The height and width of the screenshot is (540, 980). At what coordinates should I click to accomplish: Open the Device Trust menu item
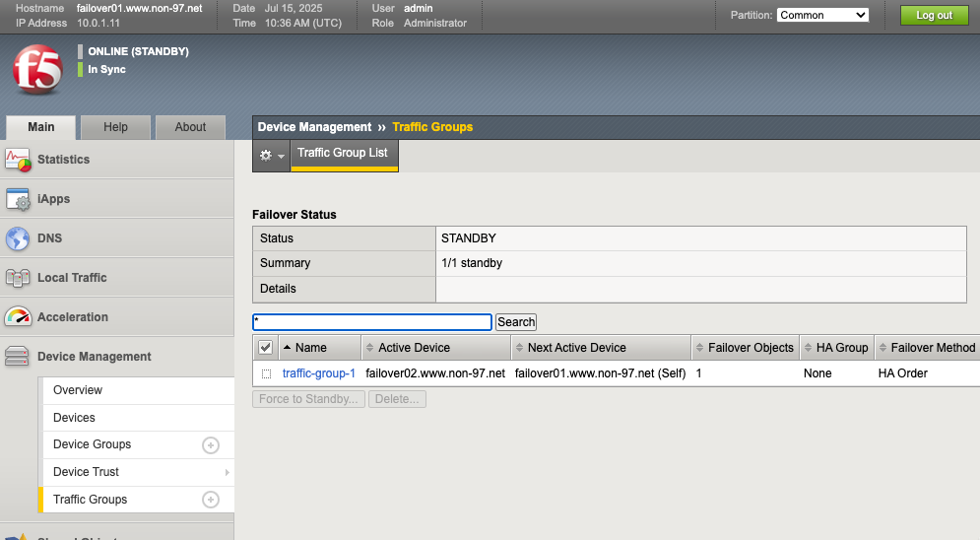(86, 472)
